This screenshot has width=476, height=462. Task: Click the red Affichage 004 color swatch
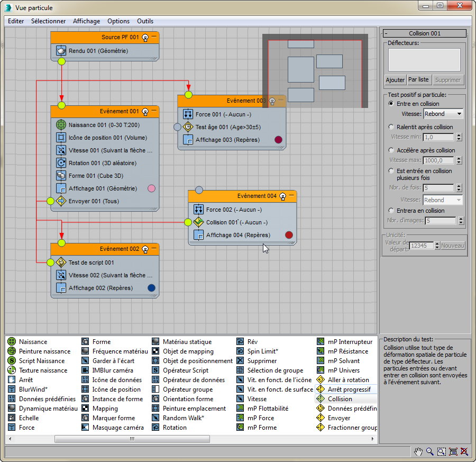tap(289, 235)
